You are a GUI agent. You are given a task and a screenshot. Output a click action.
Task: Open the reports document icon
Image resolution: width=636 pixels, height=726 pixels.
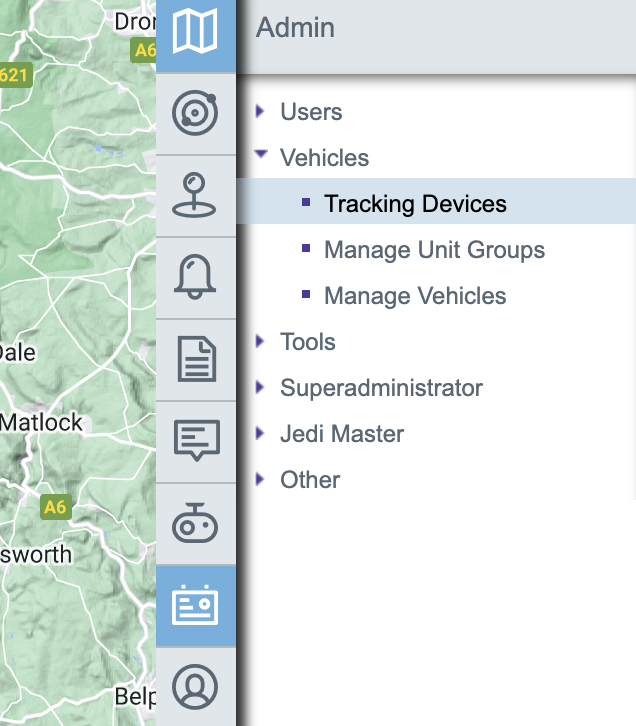point(195,359)
